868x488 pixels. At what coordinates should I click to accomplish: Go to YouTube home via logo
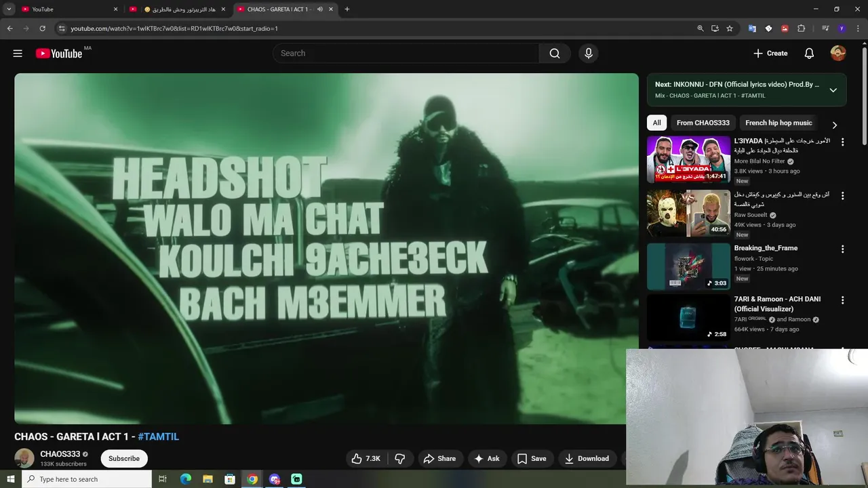59,54
